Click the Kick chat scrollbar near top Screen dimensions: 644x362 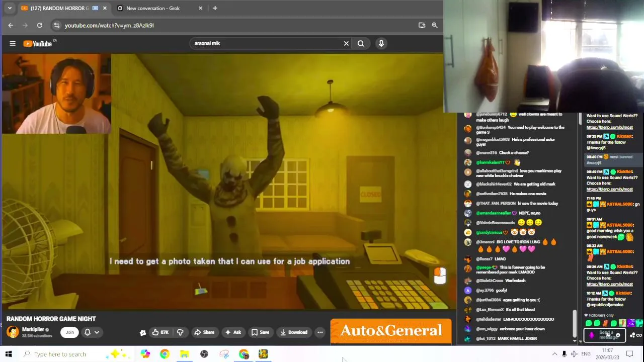580,119
